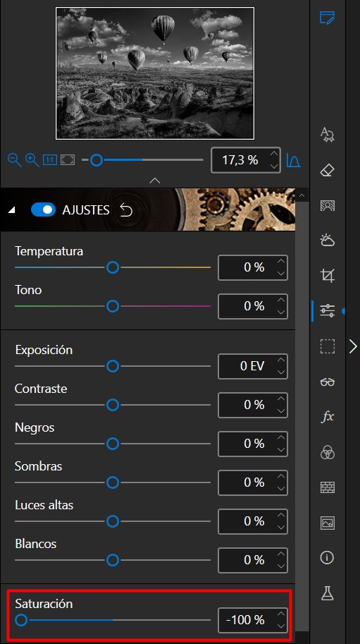Click the zoom in magnifier icon
Image resolution: width=360 pixels, height=644 pixels.
[x=32, y=160]
